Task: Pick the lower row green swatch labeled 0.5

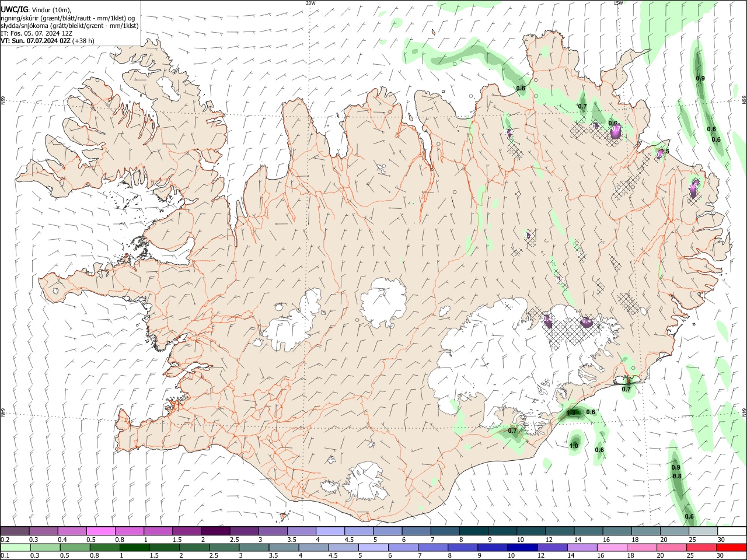Action: (75, 548)
